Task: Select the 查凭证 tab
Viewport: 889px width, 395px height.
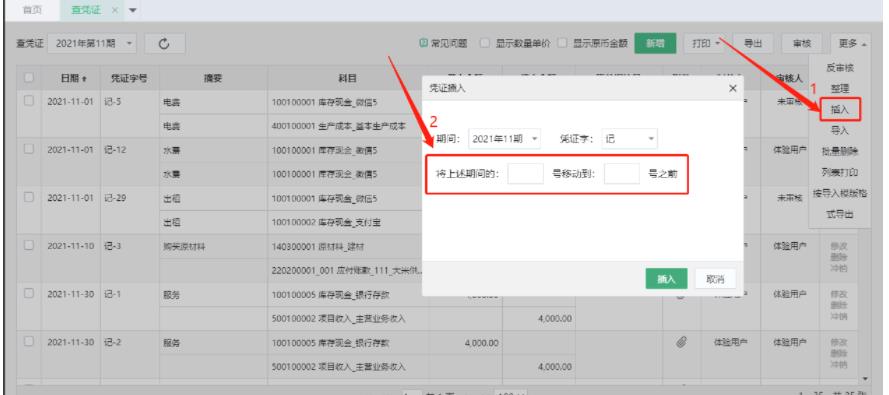Action: (86, 10)
